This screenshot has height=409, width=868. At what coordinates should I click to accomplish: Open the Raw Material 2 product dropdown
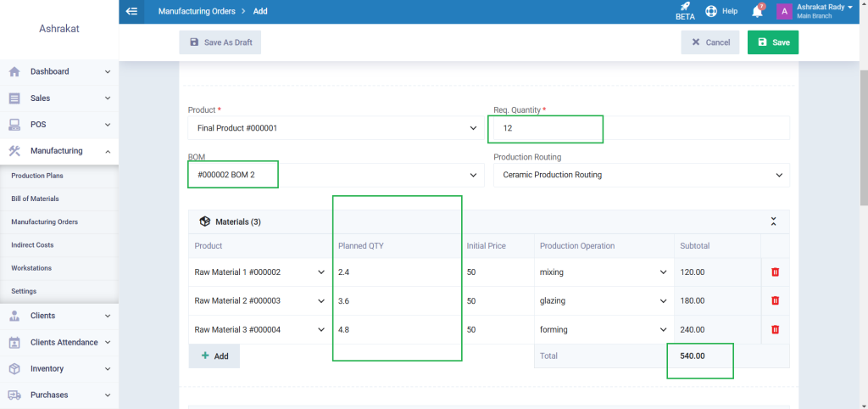259,301
